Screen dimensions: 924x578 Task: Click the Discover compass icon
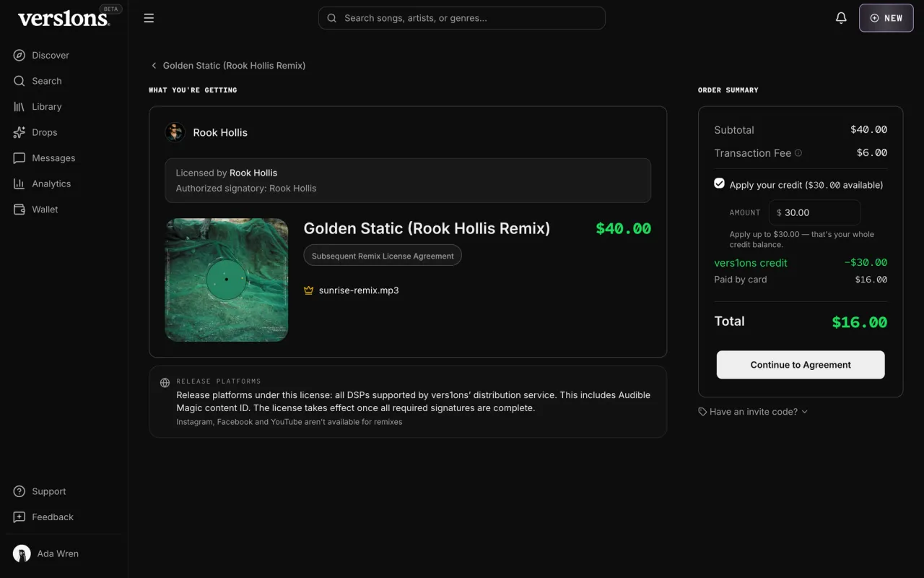pyautogui.click(x=19, y=55)
